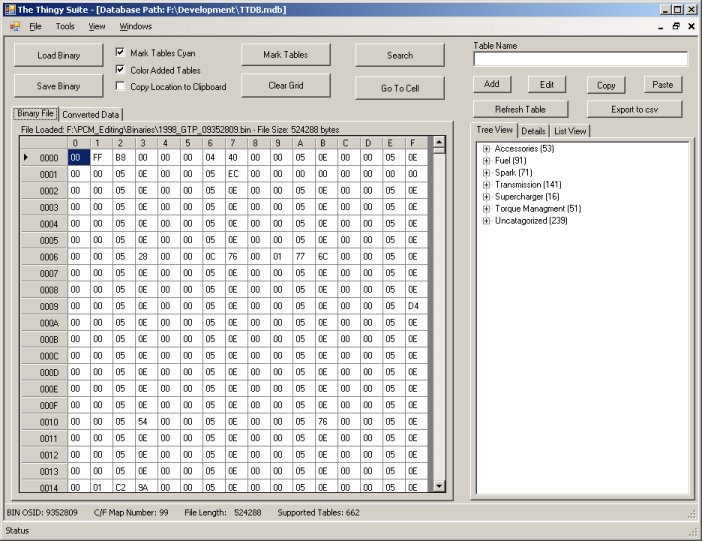Click the Copy button

[606, 85]
